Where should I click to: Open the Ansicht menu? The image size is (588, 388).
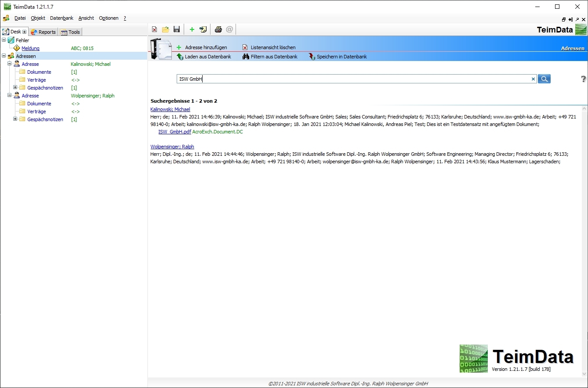pyautogui.click(x=86, y=18)
